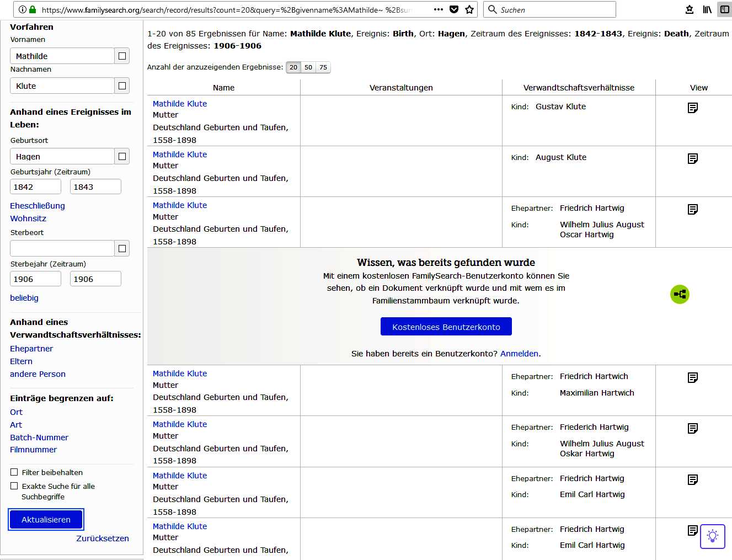Open Mathilde Klute record with child Maximilian Hartwich
The height and width of the screenshot is (560, 732).
pyautogui.click(x=180, y=374)
